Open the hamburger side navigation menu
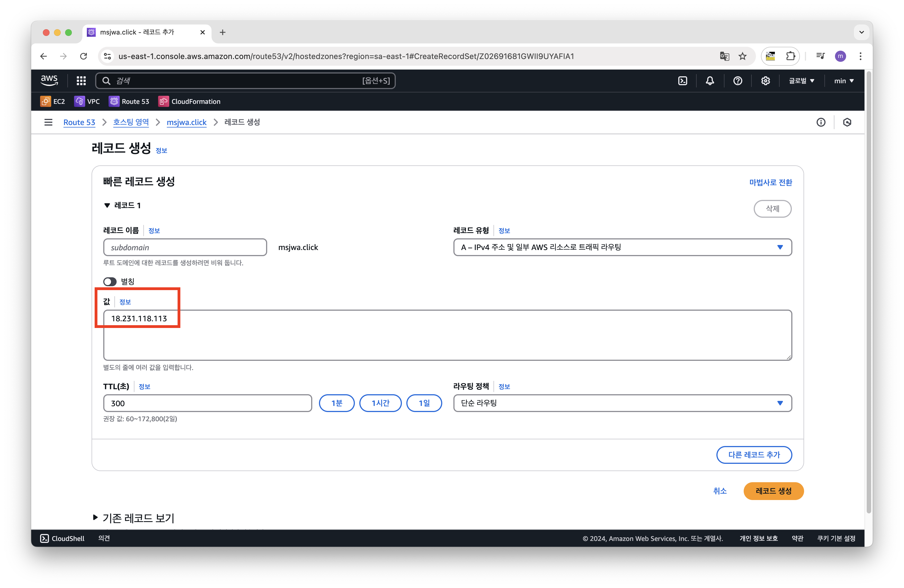The image size is (904, 588). (x=48, y=122)
